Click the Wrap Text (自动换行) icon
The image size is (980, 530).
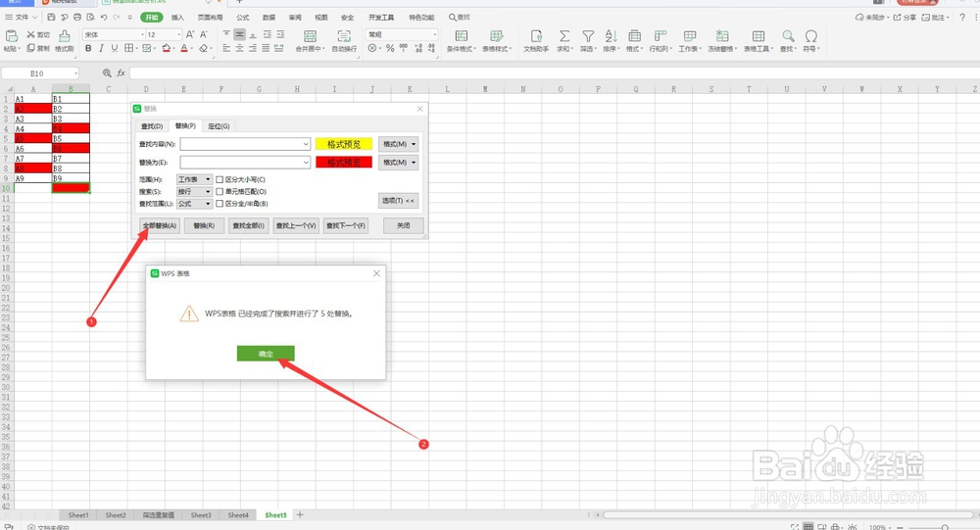coord(344,35)
